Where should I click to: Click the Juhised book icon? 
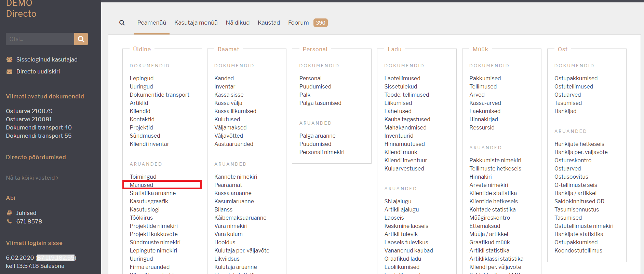tap(10, 213)
